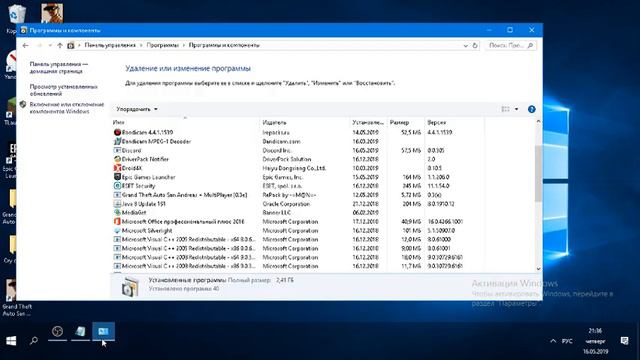Click publisher 'Banner LLC' cell

[x=277, y=213]
